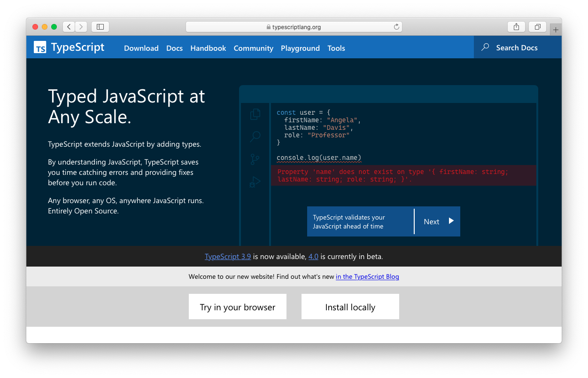Open the Playground menu item

(x=300, y=48)
